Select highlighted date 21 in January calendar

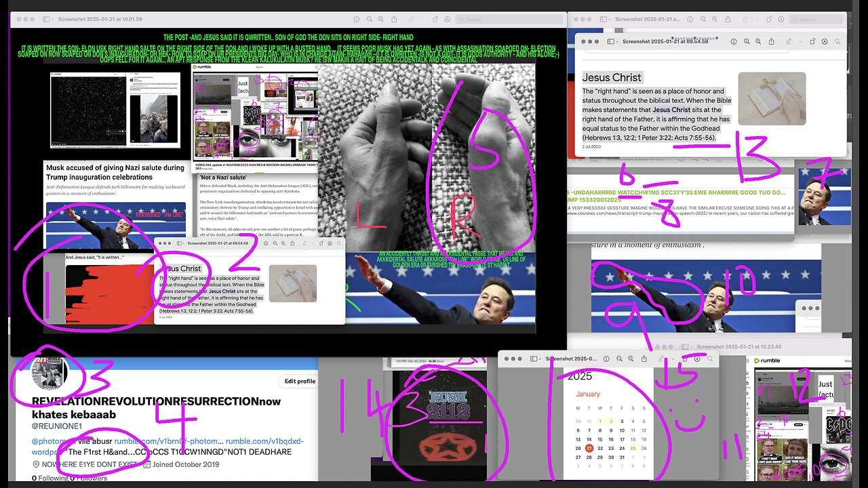pos(589,448)
